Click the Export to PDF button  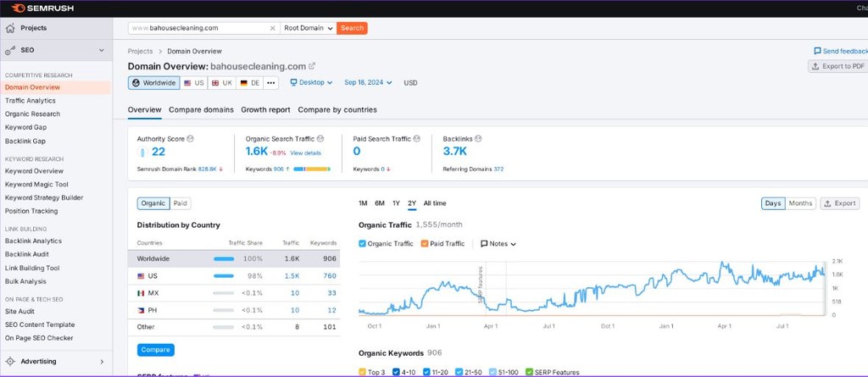pos(837,66)
